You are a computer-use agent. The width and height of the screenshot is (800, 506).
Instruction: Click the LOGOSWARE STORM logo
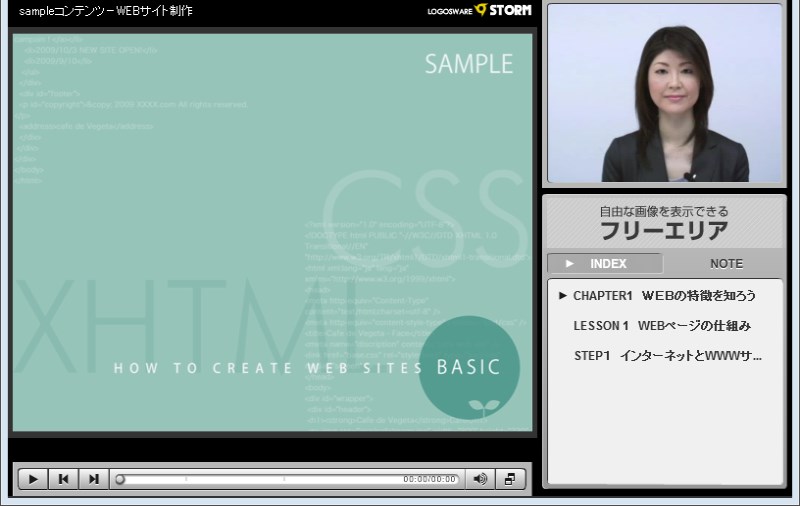pyautogui.click(x=480, y=10)
